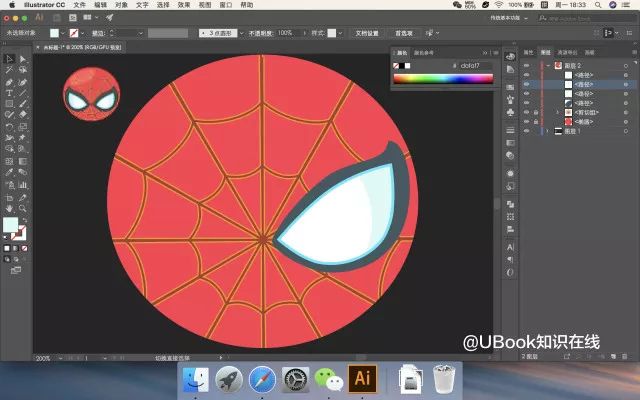Screen dimensions: 640x400
Task: Switch to the 颜色参考 tab
Action: 424,53
